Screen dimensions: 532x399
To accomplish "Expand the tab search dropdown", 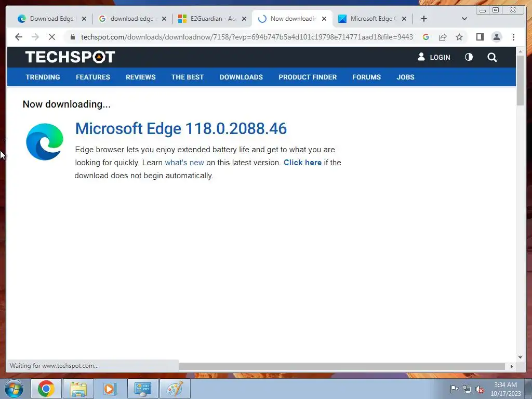I will 464,19.
